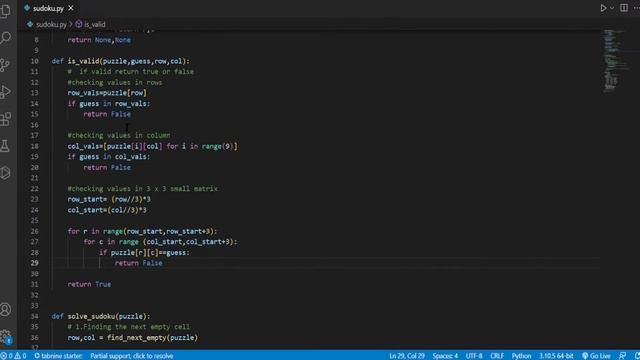
Task: Start the Go Live server
Action: point(596,356)
